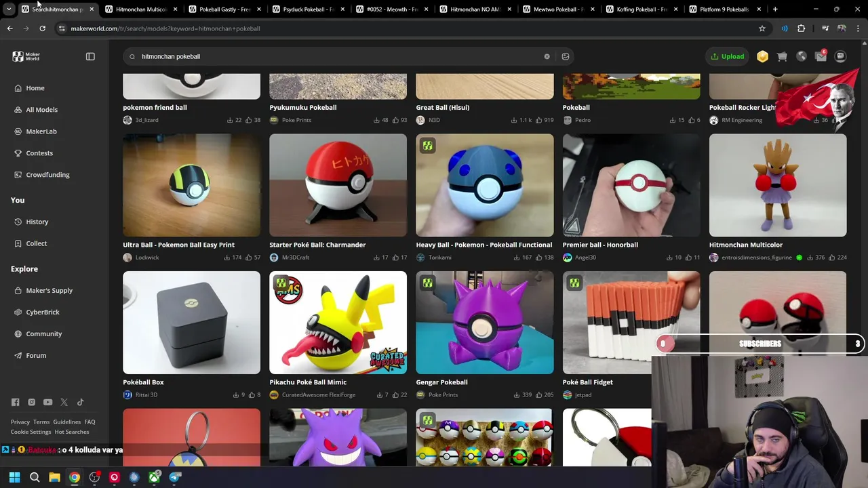Open Hitmonchan Multicolor model thumbnail
The width and height of the screenshot is (868, 488).
pos(778,185)
